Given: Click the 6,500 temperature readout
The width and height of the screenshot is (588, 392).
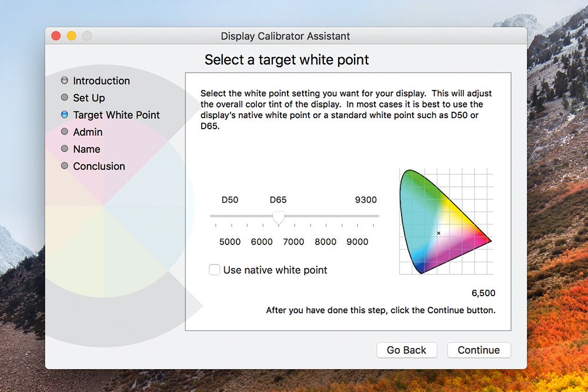Looking at the screenshot, I should 485,293.
